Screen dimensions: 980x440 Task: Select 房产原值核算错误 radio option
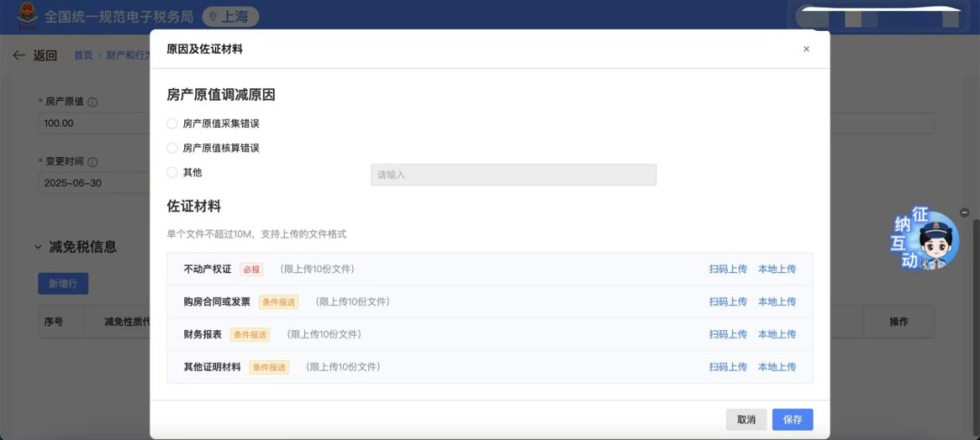click(x=172, y=148)
